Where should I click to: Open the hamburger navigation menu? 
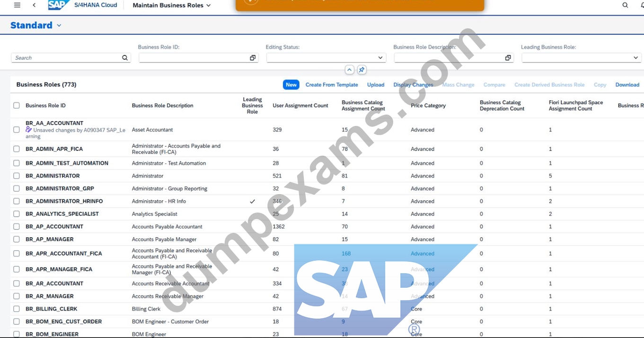(17, 5)
